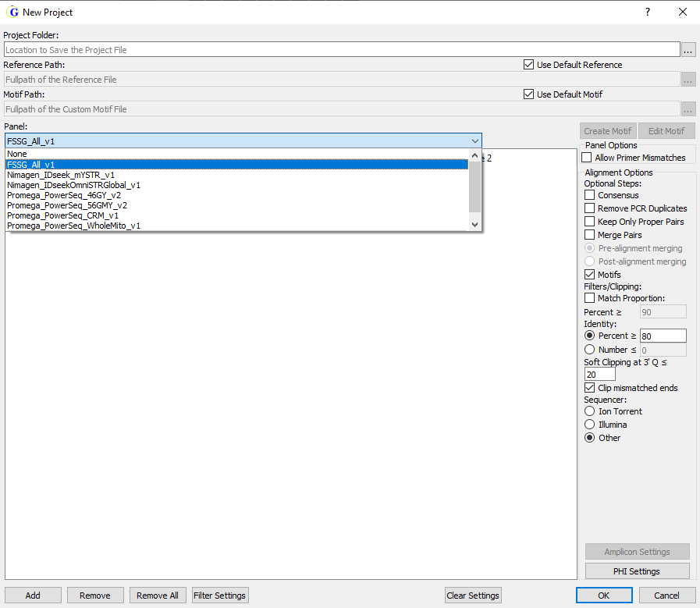Select the Number identity radio button
Screen dimensions: 700x608
[590, 350]
